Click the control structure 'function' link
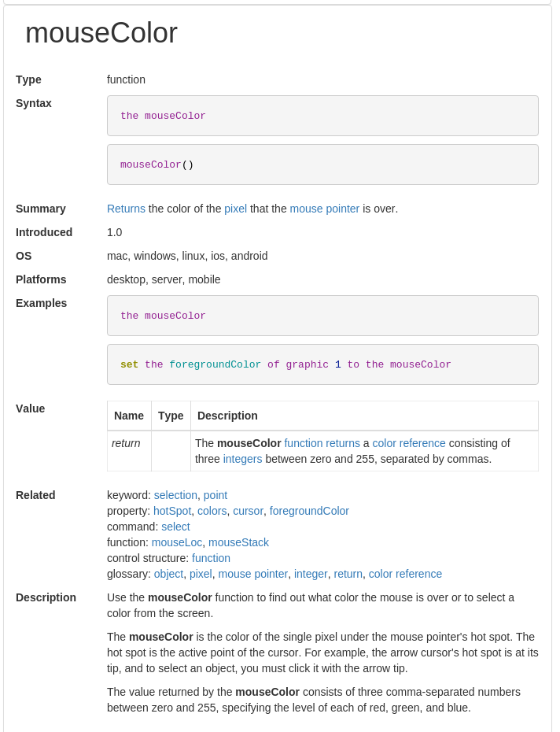The image size is (560, 732). [x=211, y=558]
